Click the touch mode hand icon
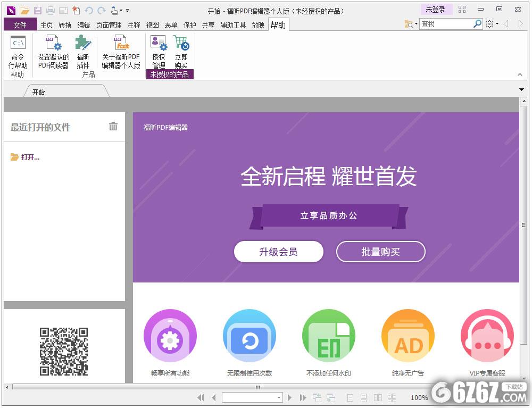Viewport: 532px width, 408px height. [114, 11]
